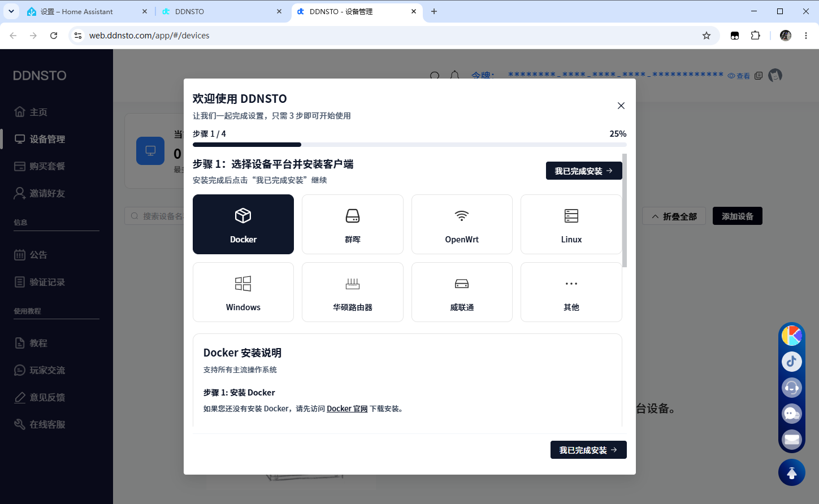Open 主页 in the sidebar

click(38, 112)
